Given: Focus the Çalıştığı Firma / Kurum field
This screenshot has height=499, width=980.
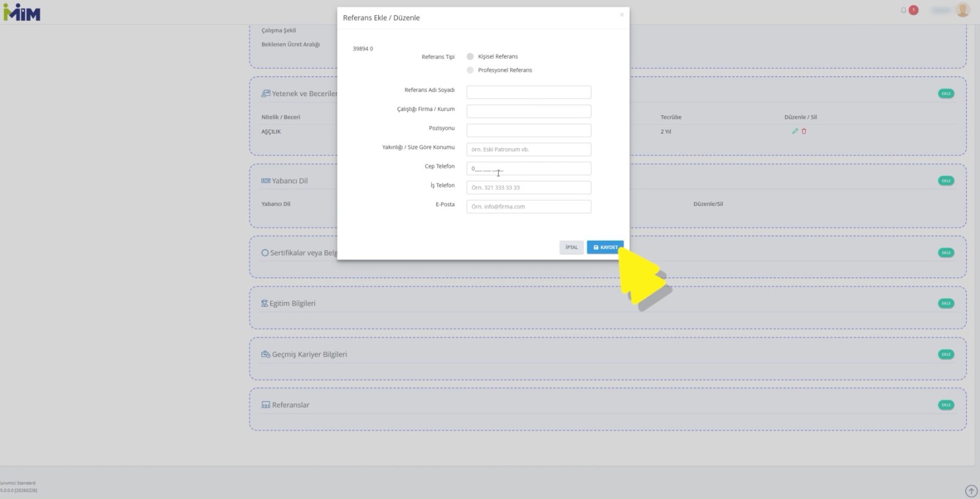Looking at the screenshot, I should coord(529,111).
